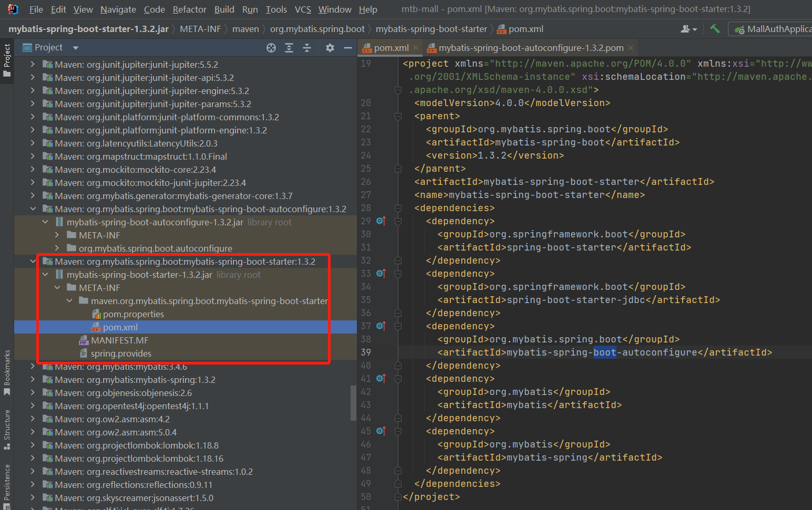Click gutter override marker on line 33

tap(381, 274)
